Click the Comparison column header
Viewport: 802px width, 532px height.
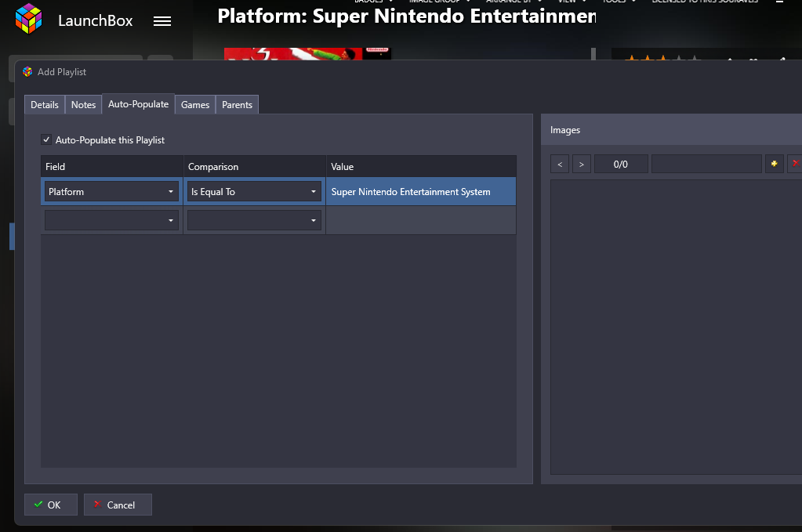click(255, 167)
